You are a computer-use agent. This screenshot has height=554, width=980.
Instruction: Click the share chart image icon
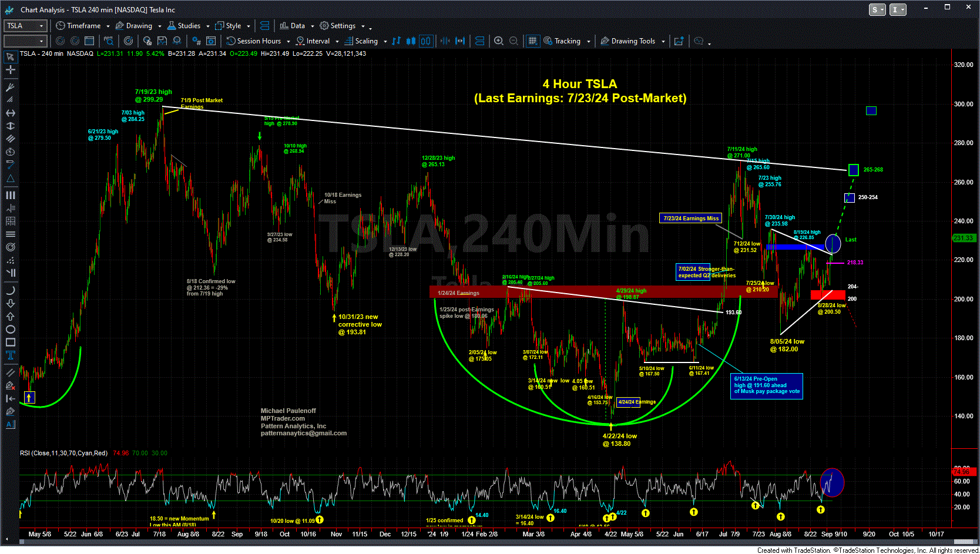pyautogui.click(x=679, y=41)
